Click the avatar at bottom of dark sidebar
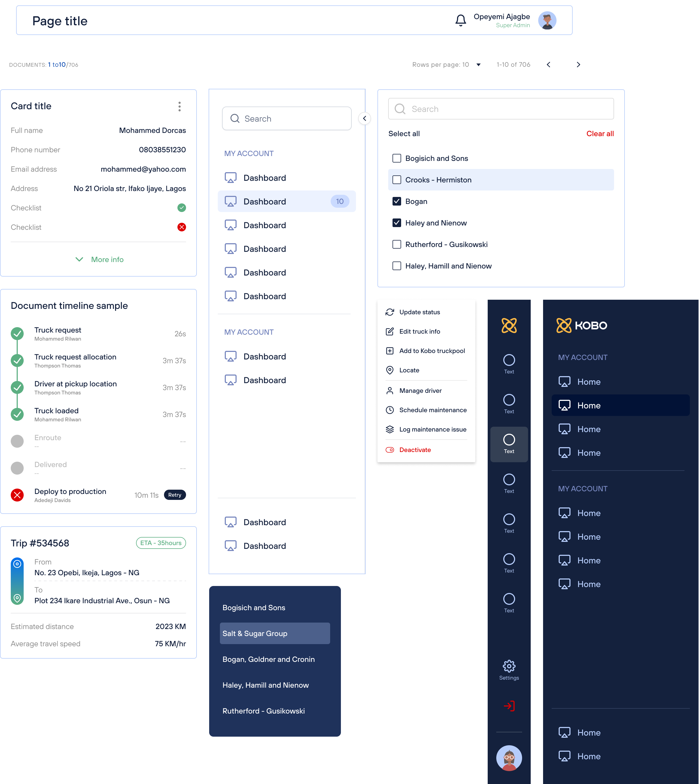 tap(509, 758)
